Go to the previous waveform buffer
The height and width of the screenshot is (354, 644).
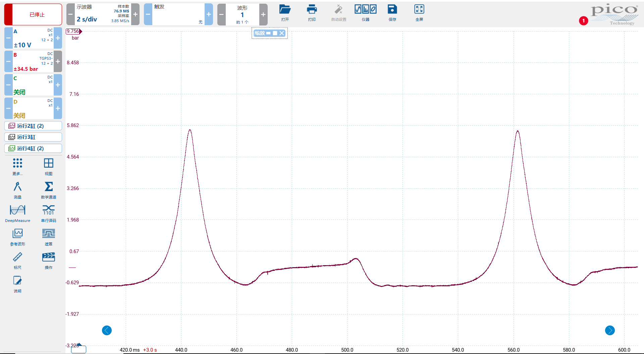(x=221, y=14)
